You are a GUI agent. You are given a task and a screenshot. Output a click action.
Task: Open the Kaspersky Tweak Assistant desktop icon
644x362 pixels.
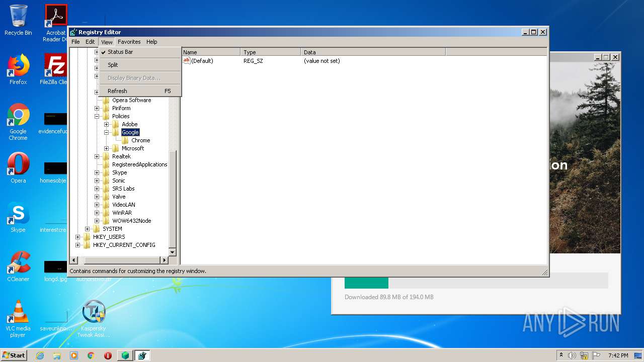pyautogui.click(x=94, y=319)
